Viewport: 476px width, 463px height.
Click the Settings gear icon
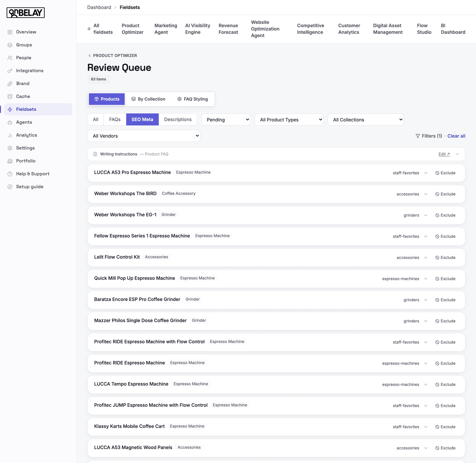click(10, 148)
